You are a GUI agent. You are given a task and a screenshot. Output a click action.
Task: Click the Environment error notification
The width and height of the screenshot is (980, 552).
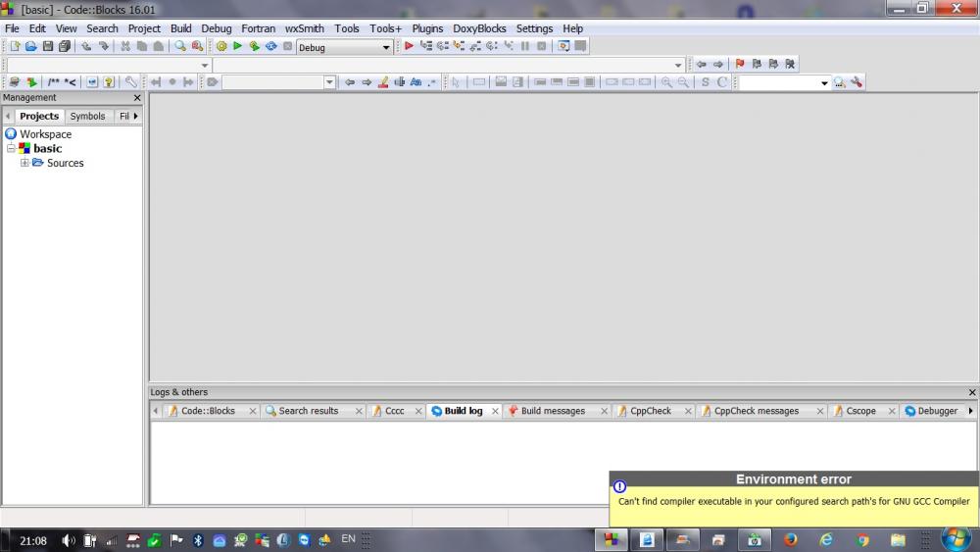794,498
